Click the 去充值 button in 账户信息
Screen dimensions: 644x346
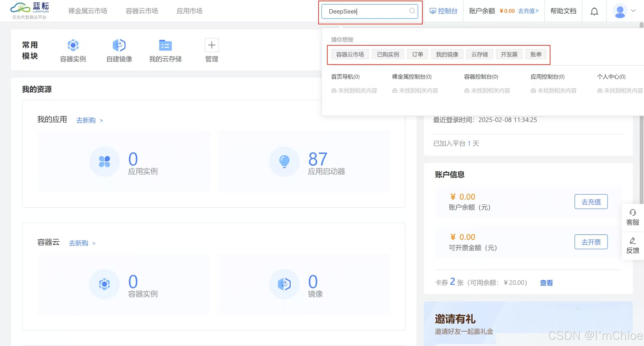pyautogui.click(x=591, y=202)
